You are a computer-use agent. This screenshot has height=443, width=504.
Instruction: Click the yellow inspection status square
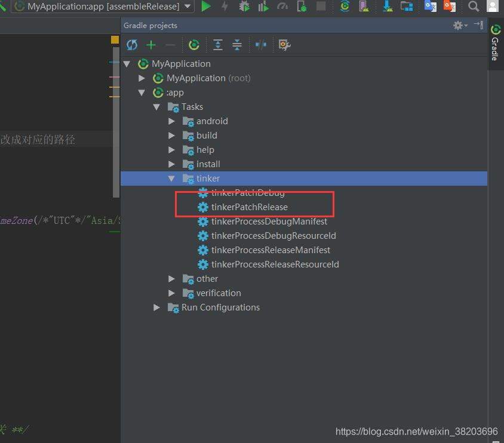(x=115, y=39)
